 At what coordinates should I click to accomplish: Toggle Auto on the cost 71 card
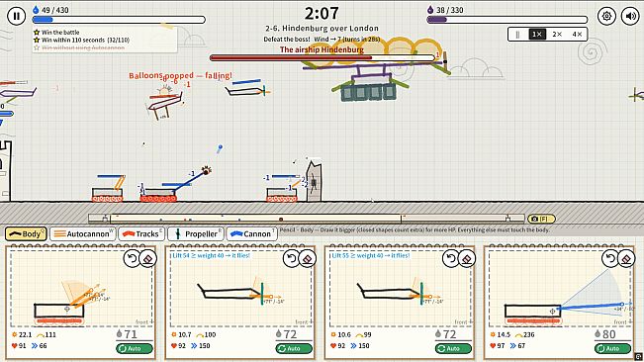click(x=135, y=348)
